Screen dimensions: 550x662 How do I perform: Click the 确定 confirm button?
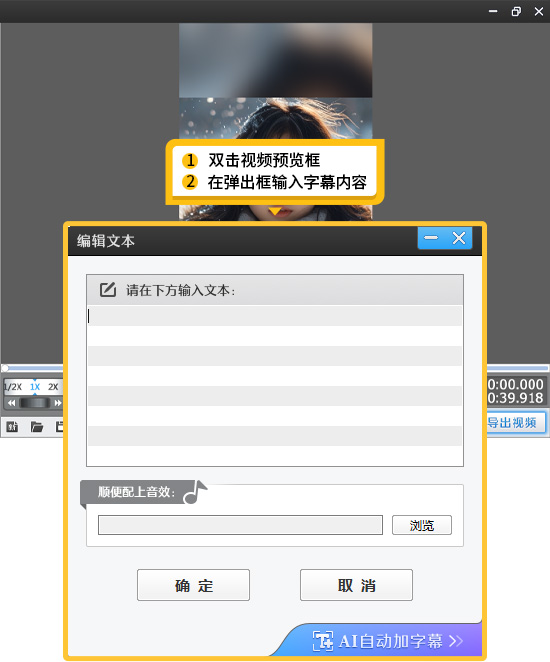pyautogui.click(x=193, y=585)
